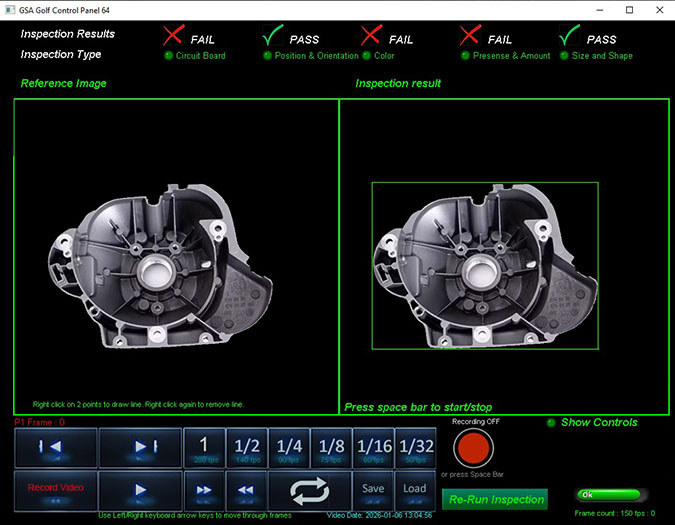
Task: Click the Load button
Action: (x=416, y=490)
